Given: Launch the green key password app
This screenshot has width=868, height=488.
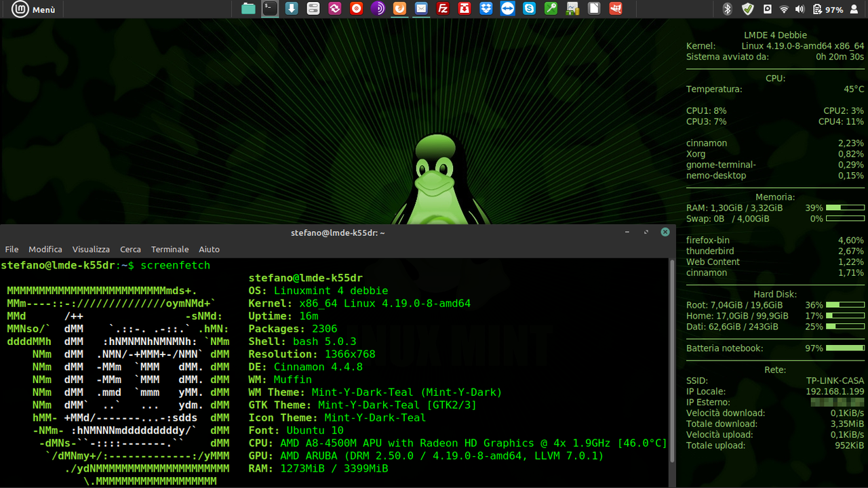Looking at the screenshot, I should coord(551,9).
